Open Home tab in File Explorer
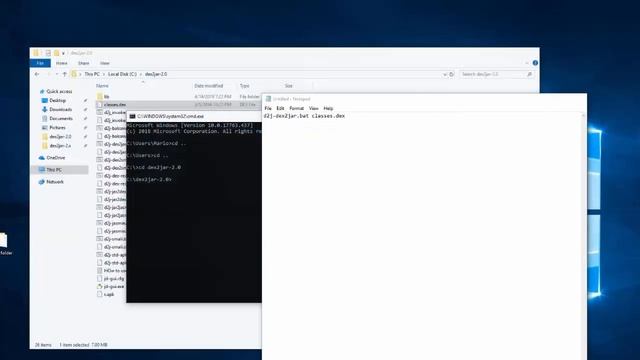This screenshot has height=360, width=640. click(62, 63)
